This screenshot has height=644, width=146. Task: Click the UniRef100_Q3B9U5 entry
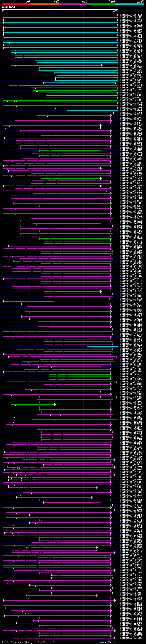coord(131,88)
